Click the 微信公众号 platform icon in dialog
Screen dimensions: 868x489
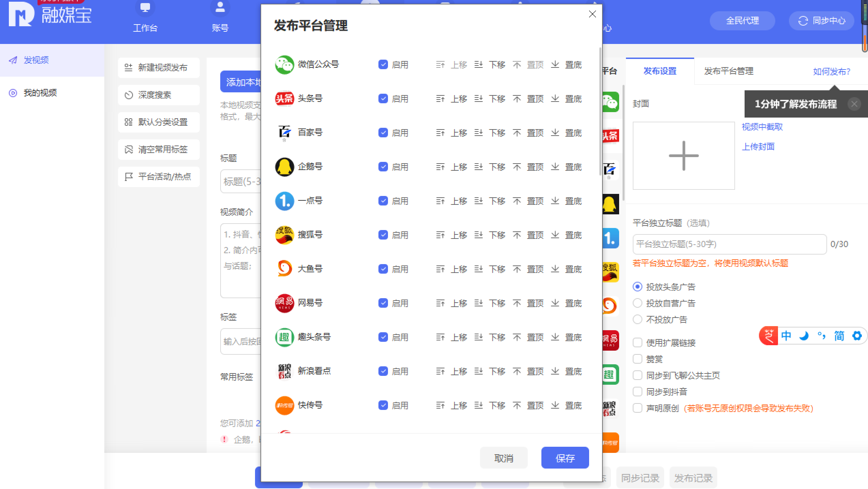pos(284,65)
